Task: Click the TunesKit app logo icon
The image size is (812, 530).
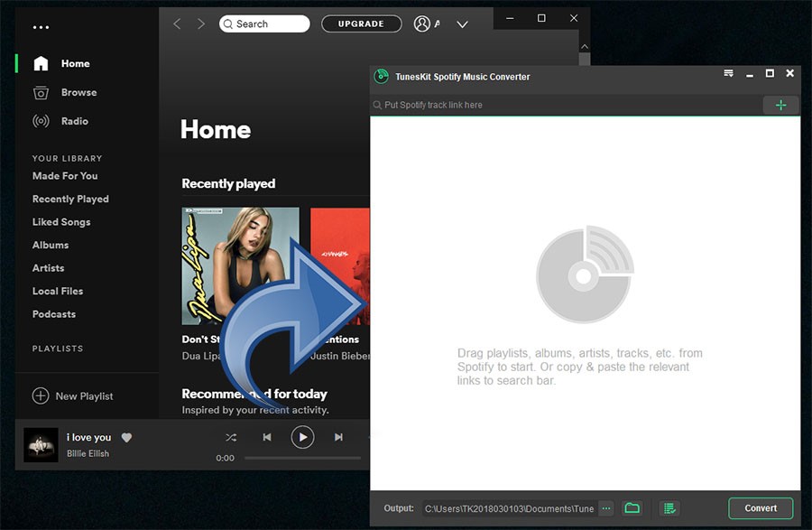Action: [382, 77]
